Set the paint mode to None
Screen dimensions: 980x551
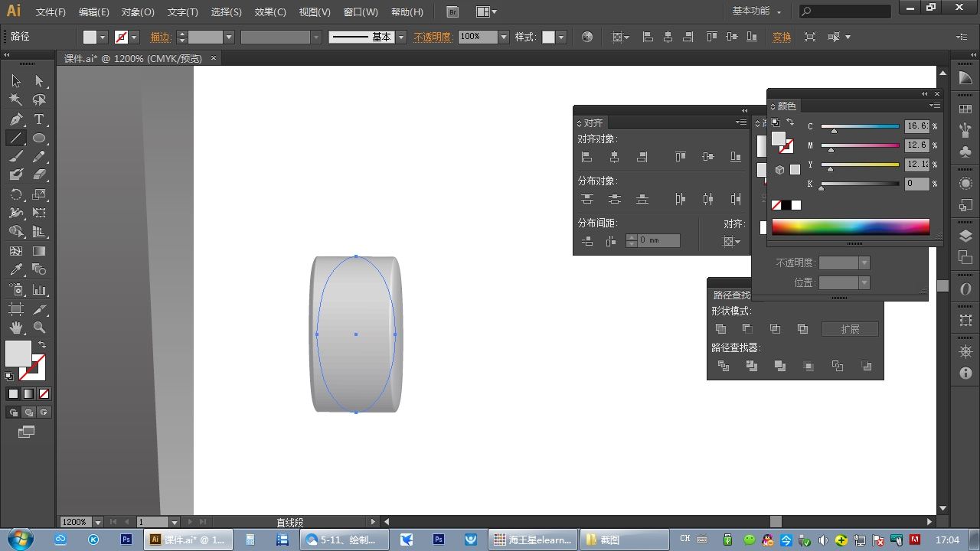pyautogui.click(x=44, y=393)
